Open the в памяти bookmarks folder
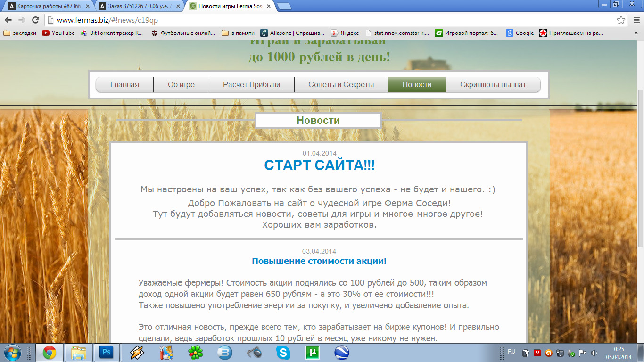The height and width of the screenshot is (362, 644). pyautogui.click(x=238, y=33)
